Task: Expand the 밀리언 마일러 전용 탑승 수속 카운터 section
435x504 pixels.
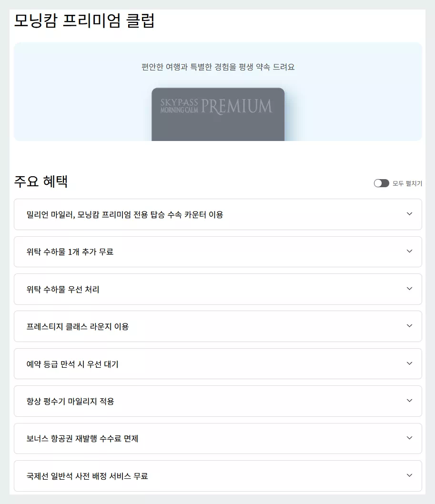Action: tap(218, 214)
